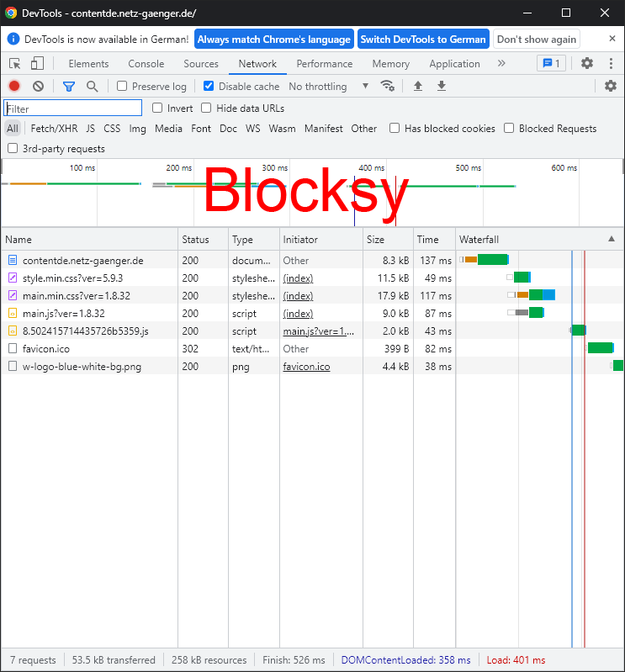Switch to the Console tab
This screenshot has width=625, height=672.
146,64
